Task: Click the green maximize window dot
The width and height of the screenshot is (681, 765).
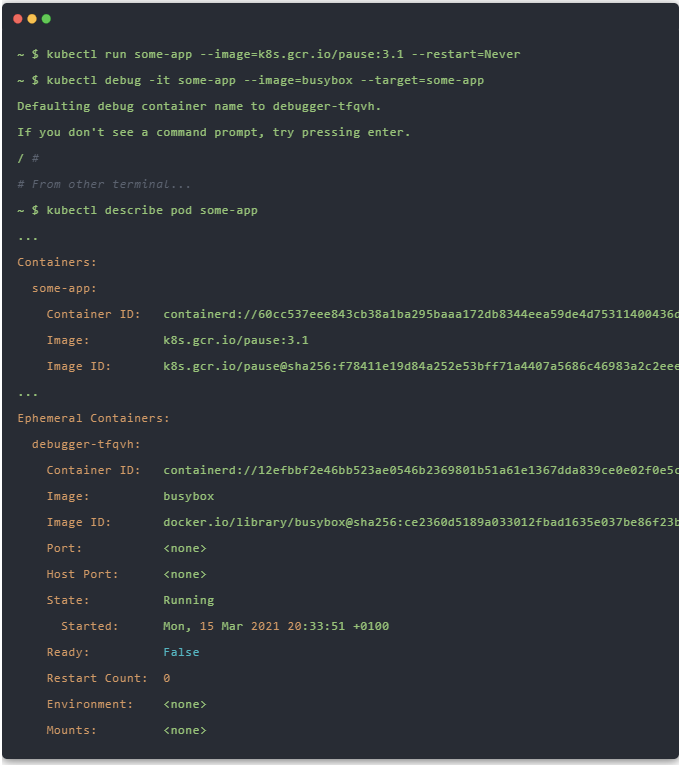Action: pyautogui.click(x=46, y=19)
